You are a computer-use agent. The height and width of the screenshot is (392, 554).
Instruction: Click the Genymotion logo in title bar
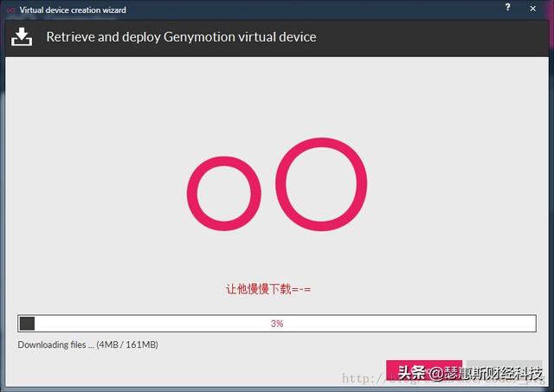10,10
